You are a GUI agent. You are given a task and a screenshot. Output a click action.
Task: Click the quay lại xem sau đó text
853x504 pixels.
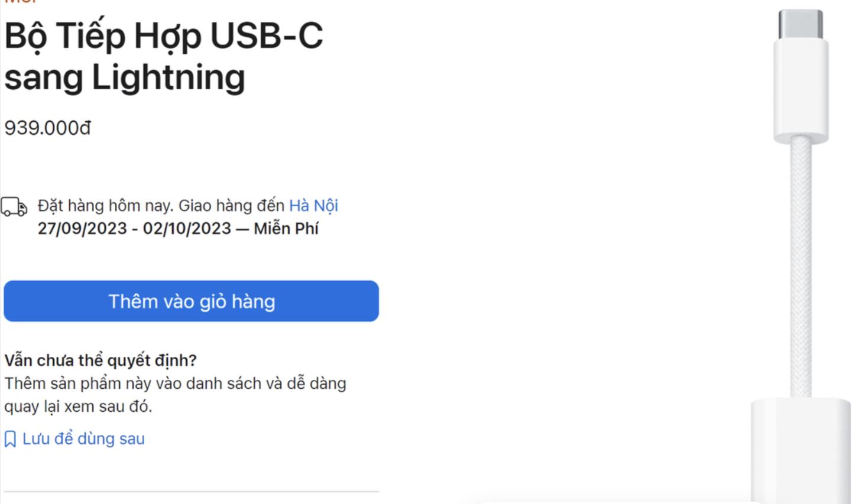pyautogui.click(x=78, y=407)
